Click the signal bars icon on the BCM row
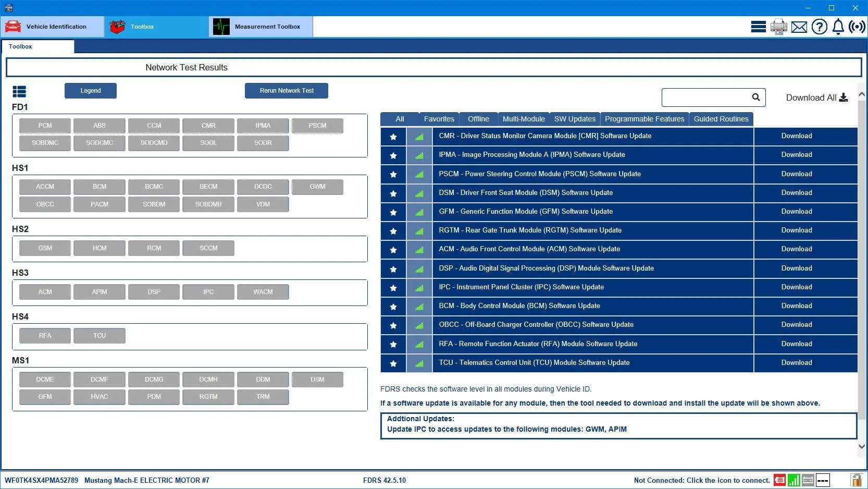This screenshot has height=489, width=868. (419, 307)
